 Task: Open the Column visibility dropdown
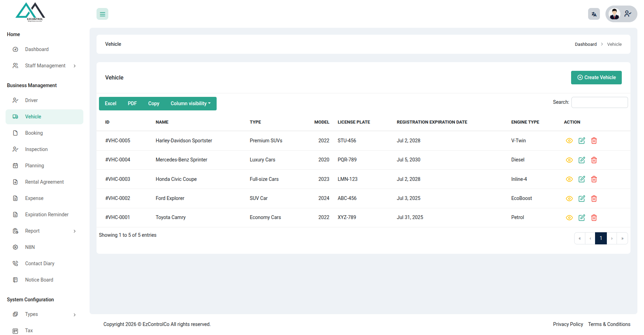[191, 103]
